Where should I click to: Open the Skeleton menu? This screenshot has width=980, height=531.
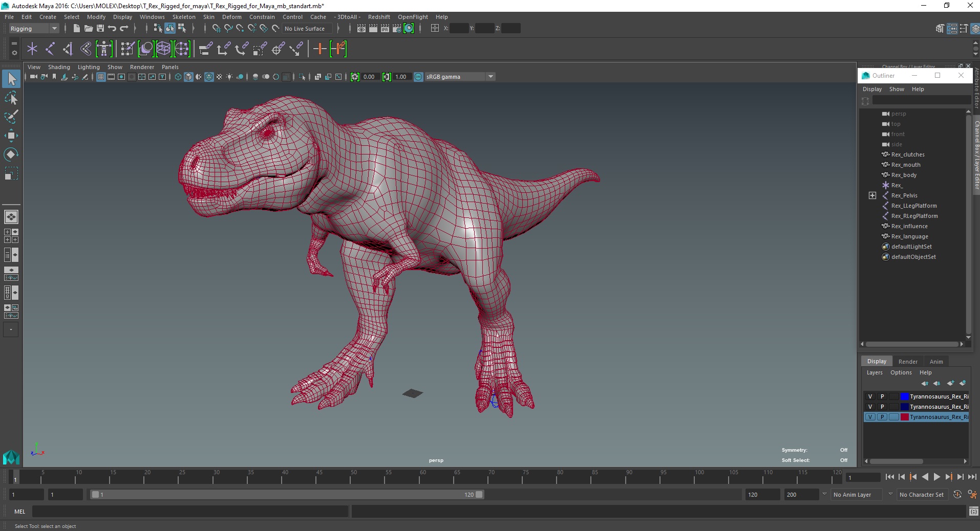[184, 17]
